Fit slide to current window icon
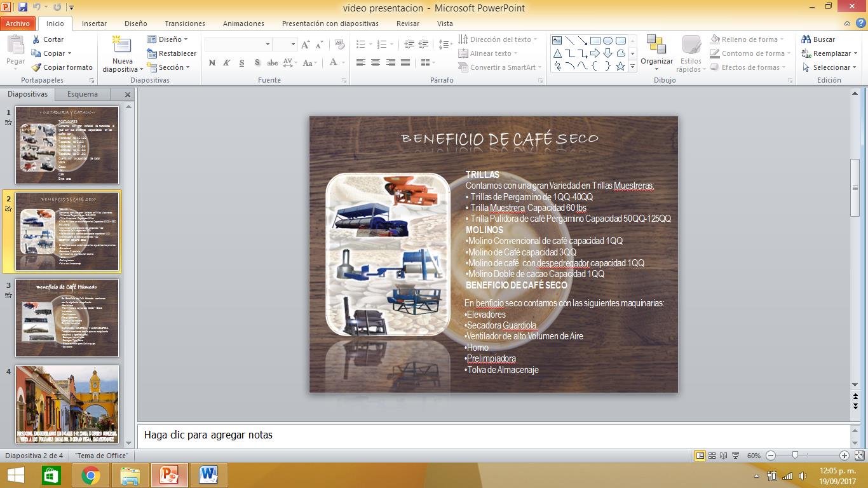 (859, 456)
